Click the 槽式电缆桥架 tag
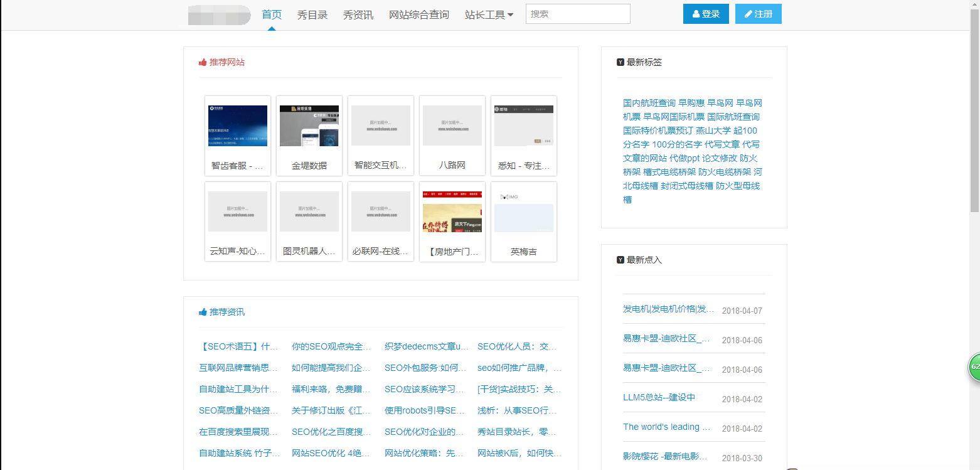This screenshot has height=470, width=980. click(x=669, y=172)
